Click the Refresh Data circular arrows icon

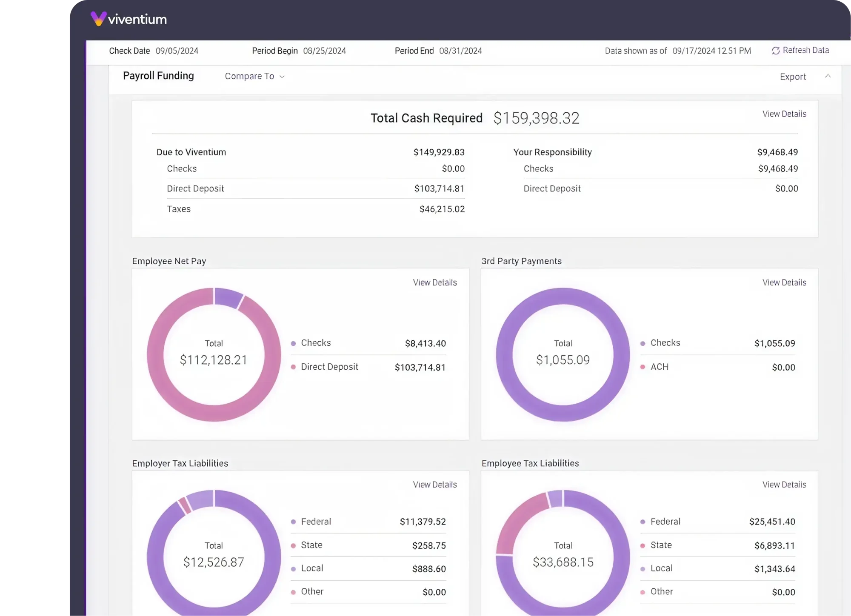click(775, 51)
